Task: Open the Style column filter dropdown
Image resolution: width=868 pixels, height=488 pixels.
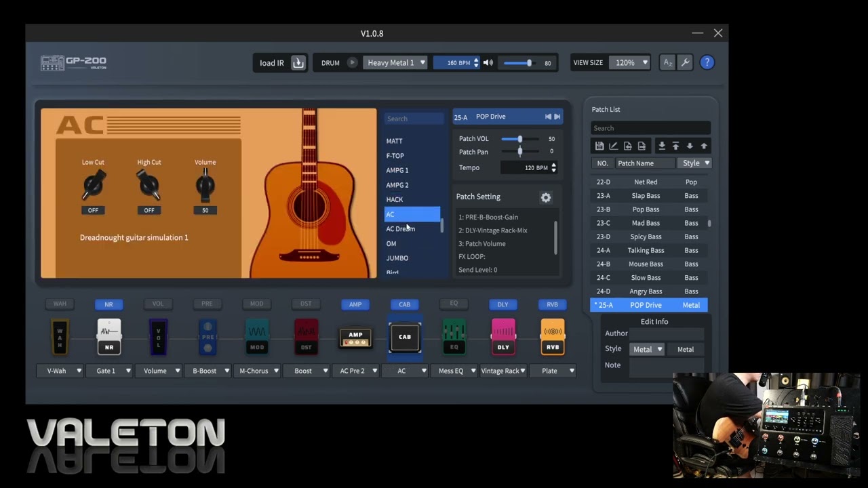Action: 694,163
